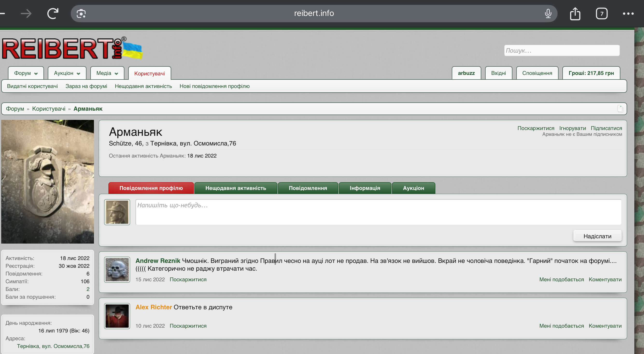Open Andrew Reznik's skull avatar thumbnail
Image resolution: width=644 pixels, height=354 pixels.
pos(117,269)
